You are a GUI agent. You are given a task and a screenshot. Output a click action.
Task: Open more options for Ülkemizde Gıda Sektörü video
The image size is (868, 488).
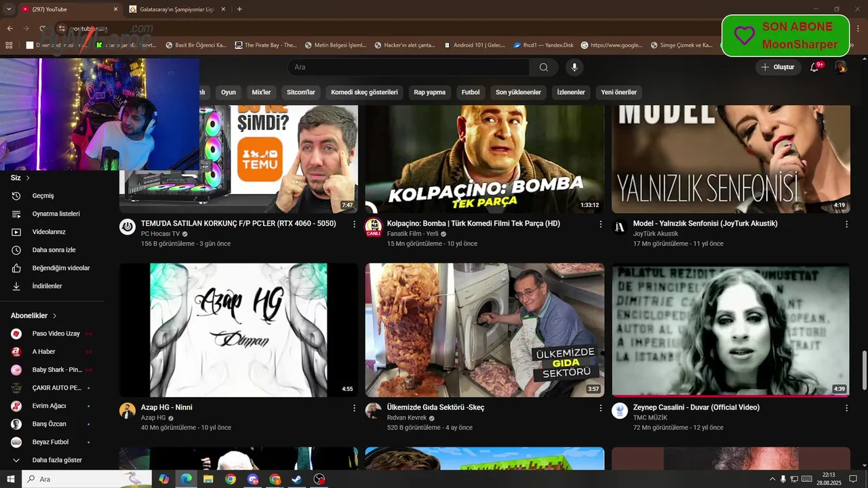(600, 408)
